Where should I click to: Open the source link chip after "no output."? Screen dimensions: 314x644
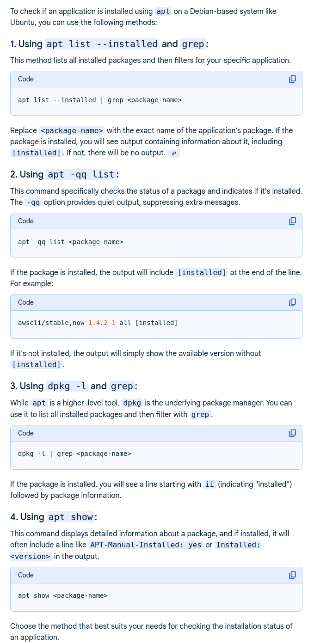pyautogui.click(x=174, y=153)
